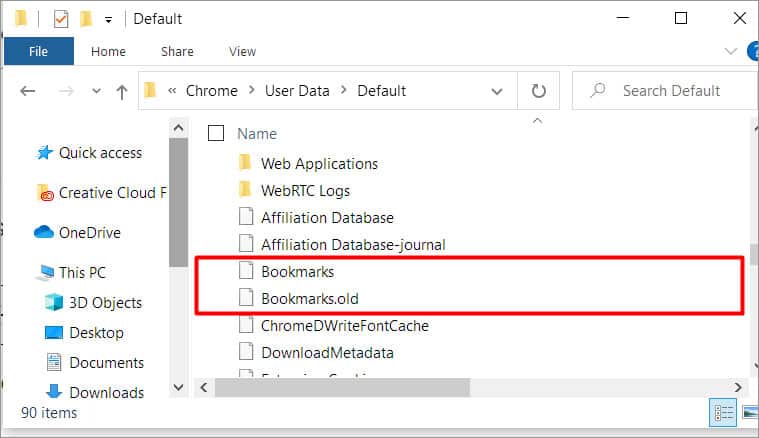Go up one folder level arrow
759x438 pixels.
point(122,91)
